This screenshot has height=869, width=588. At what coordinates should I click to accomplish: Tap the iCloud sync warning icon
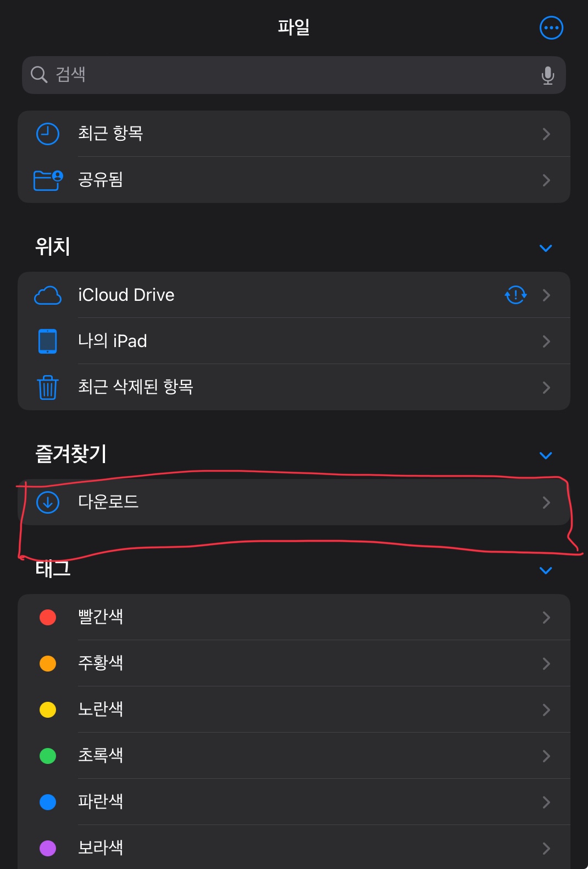(x=515, y=295)
